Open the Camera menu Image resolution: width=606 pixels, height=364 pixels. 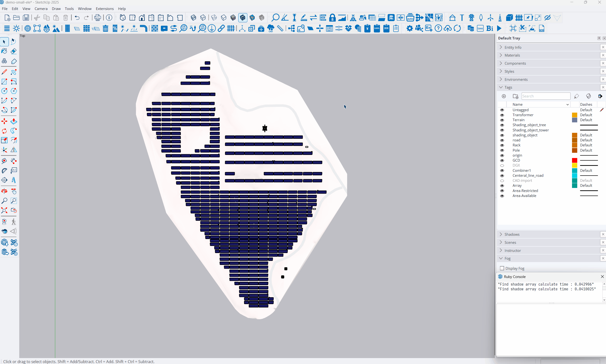(x=41, y=9)
